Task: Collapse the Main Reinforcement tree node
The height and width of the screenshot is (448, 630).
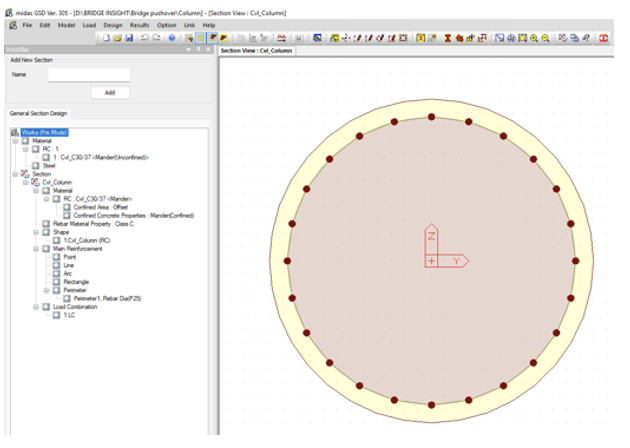Action: [34, 248]
